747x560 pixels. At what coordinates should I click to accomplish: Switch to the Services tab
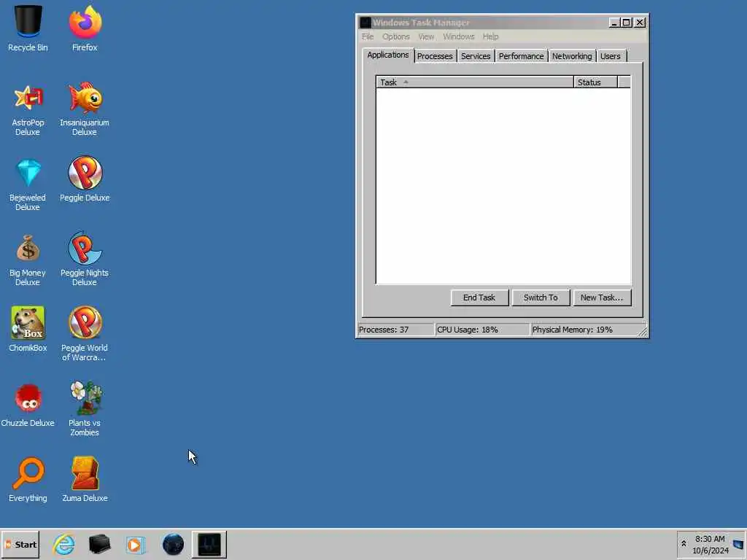pos(476,56)
